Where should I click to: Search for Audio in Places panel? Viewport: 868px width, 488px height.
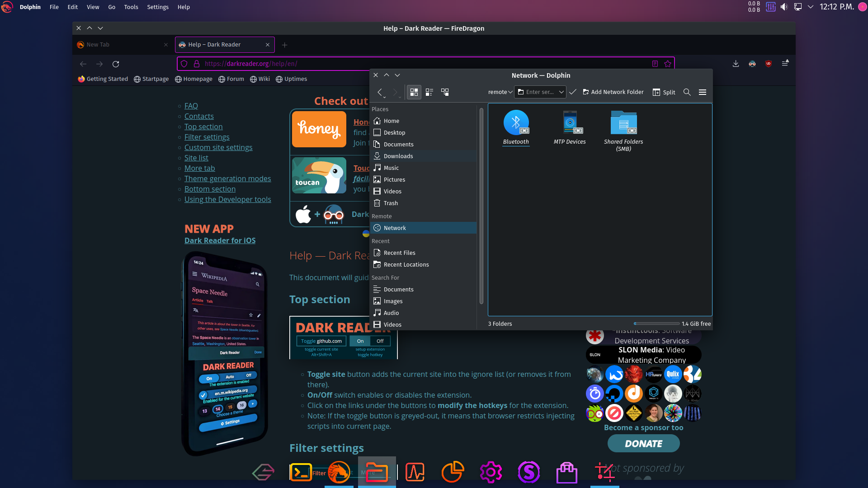coord(423,313)
